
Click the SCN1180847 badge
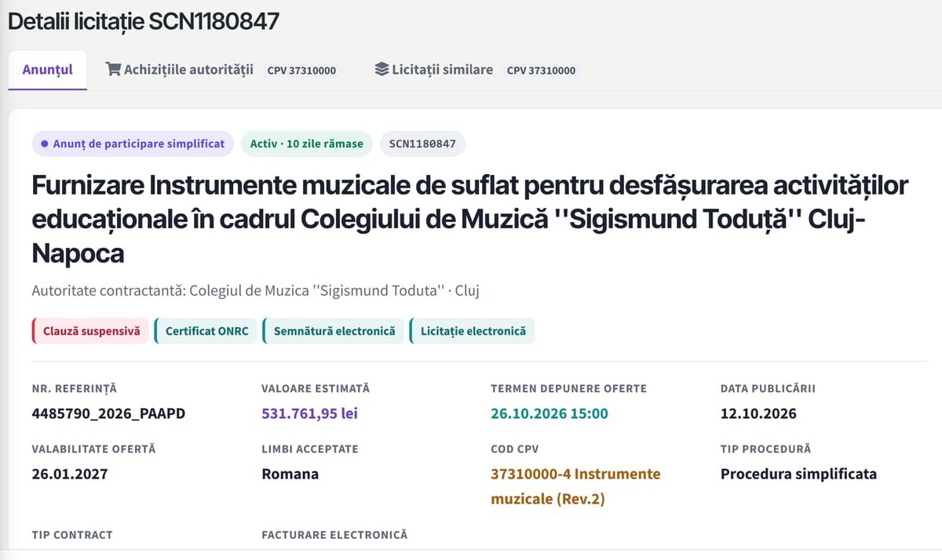423,144
